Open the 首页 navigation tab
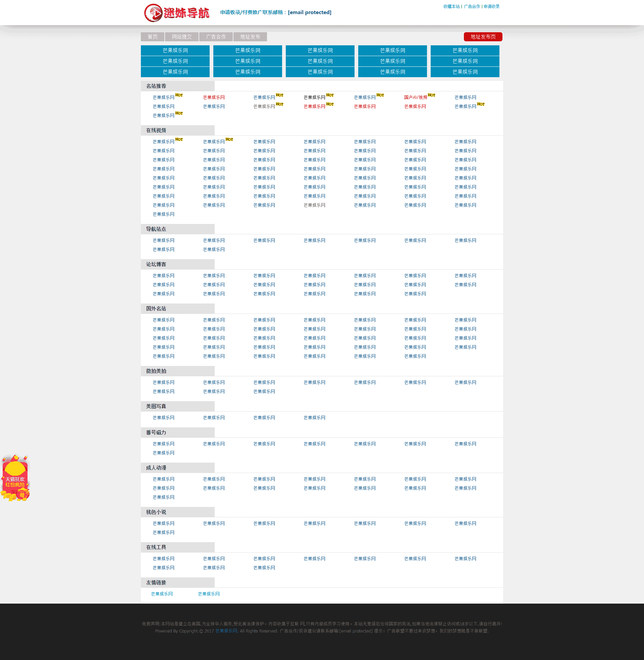644x660 pixels. (x=153, y=37)
